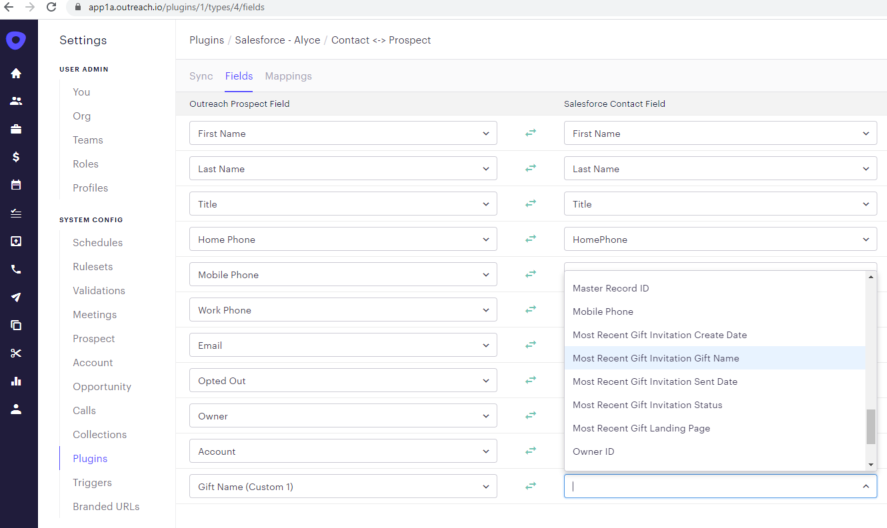Open Outreach First Name field dropdown

[343, 134]
